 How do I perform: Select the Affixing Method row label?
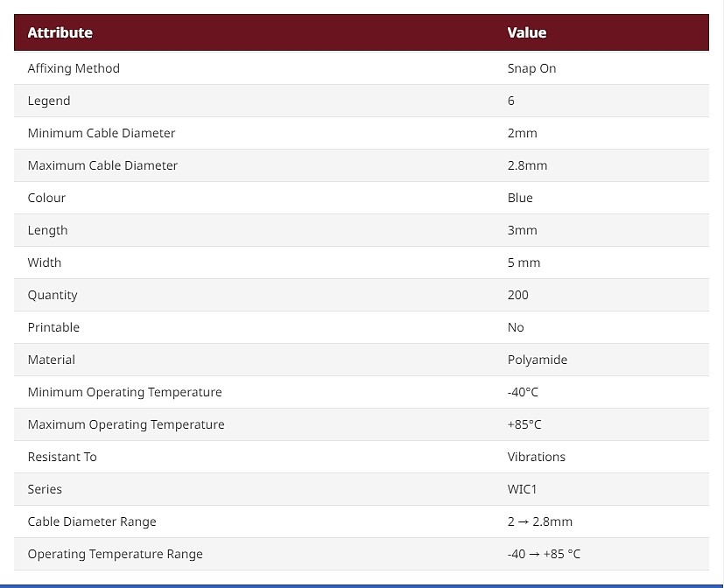(x=74, y=68)
